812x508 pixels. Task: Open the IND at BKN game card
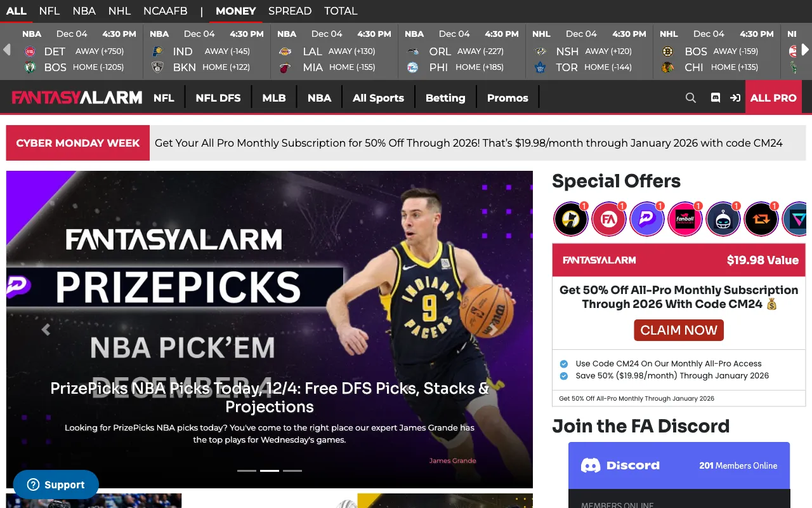207,51
